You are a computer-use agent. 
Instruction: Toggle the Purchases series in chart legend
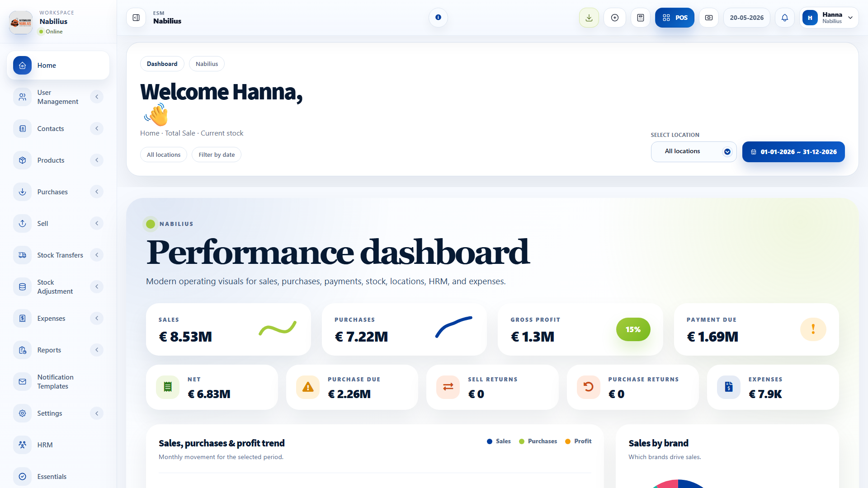click(538, 441)
